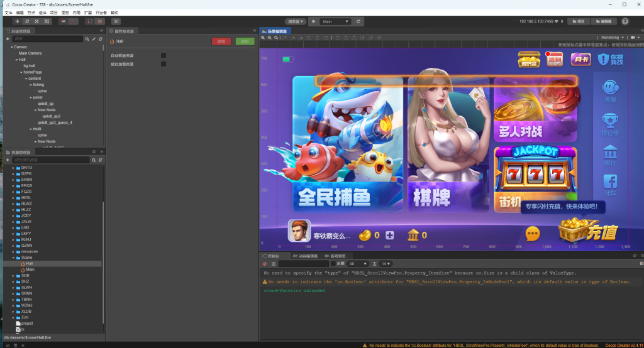The width and height of the screenshot is (644, 348).
Task: Switch to the animation editor tab
Action: (305, 256)
